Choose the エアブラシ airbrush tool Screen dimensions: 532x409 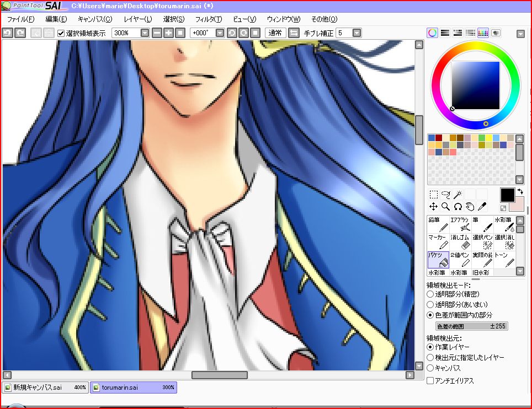(x=460, y=224)
